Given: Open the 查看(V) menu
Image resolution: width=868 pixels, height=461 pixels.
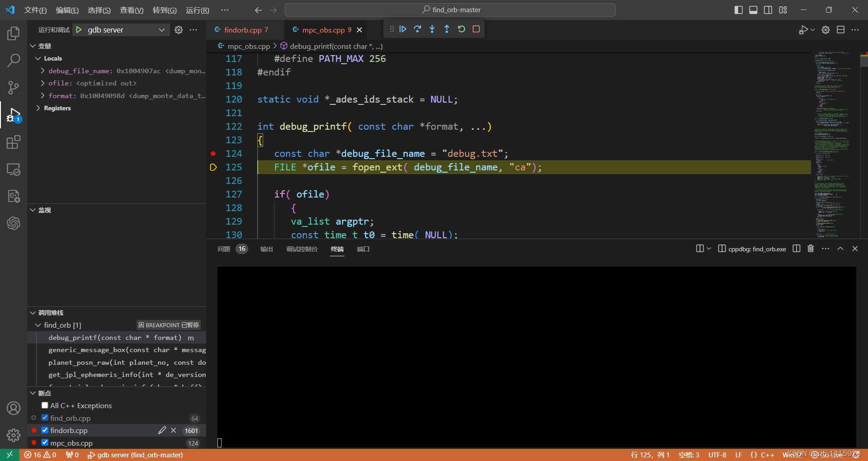Looking at the screenshot, I should (x=132, y=10).
